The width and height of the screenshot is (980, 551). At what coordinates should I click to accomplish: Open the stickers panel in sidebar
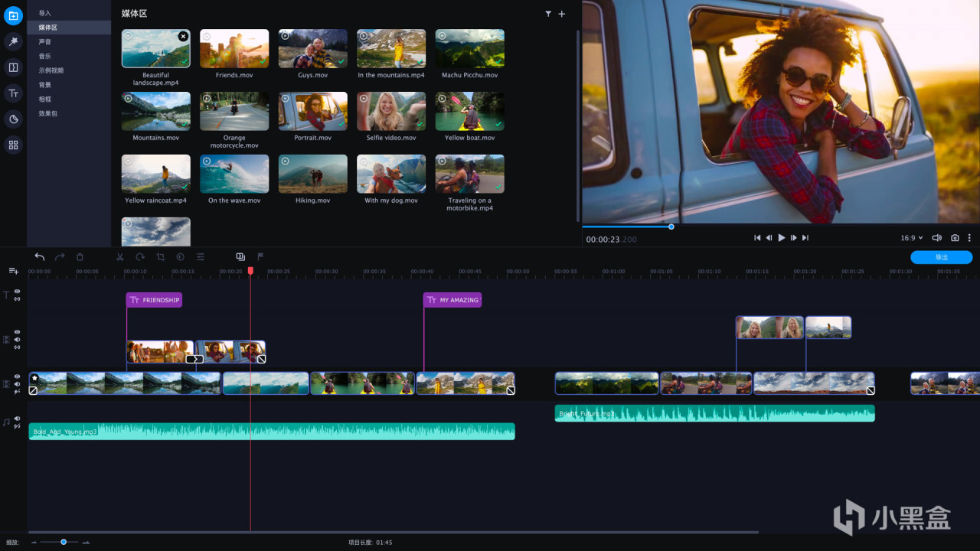(13, 119)
